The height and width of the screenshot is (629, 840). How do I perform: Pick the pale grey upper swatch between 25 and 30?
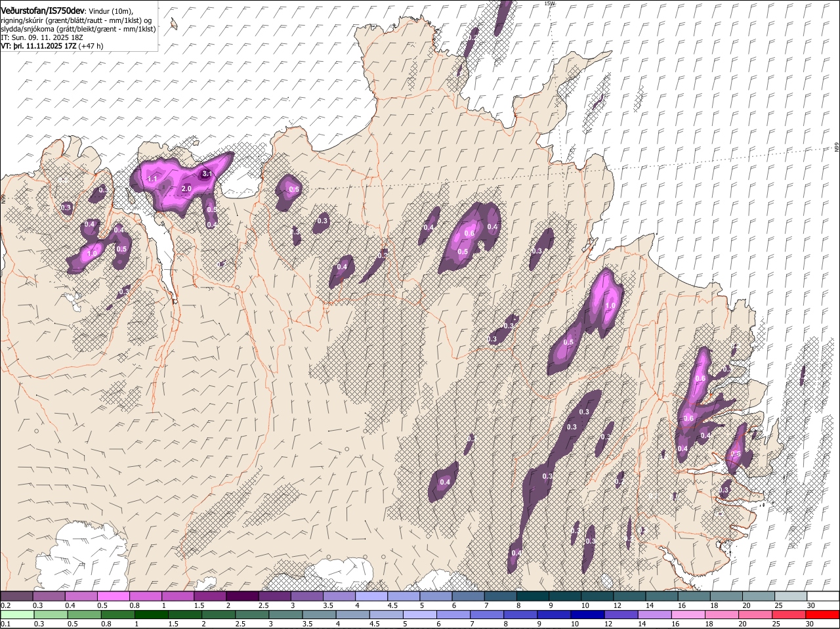pyautogui.click(x=791, y=596)
